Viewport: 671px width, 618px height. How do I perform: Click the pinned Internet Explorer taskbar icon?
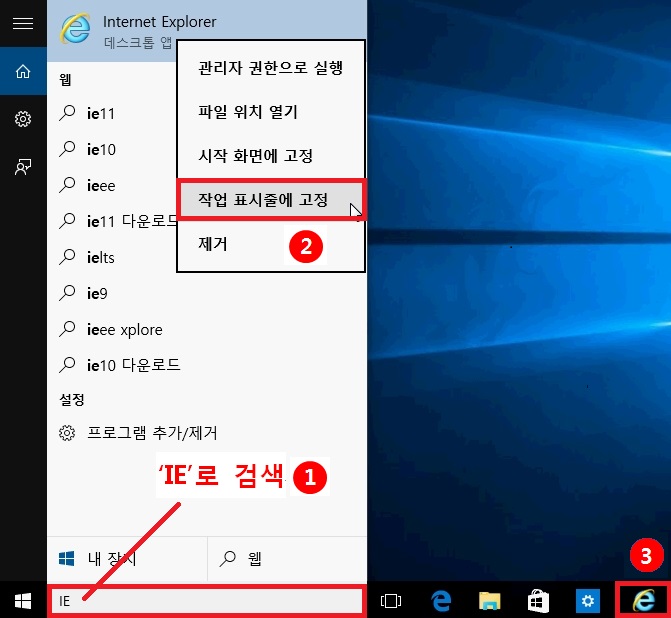tap(645, 599)
